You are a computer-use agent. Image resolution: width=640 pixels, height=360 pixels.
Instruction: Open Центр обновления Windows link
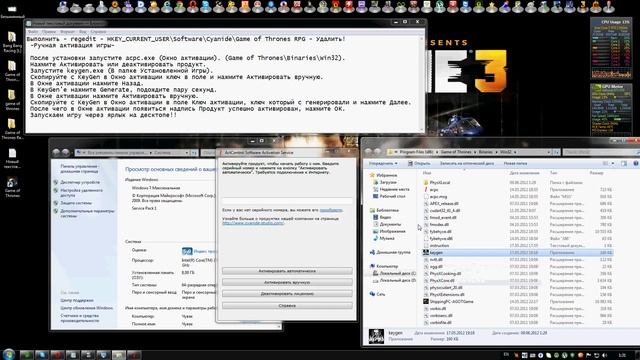pyautogui.click(x=87, y=308)
